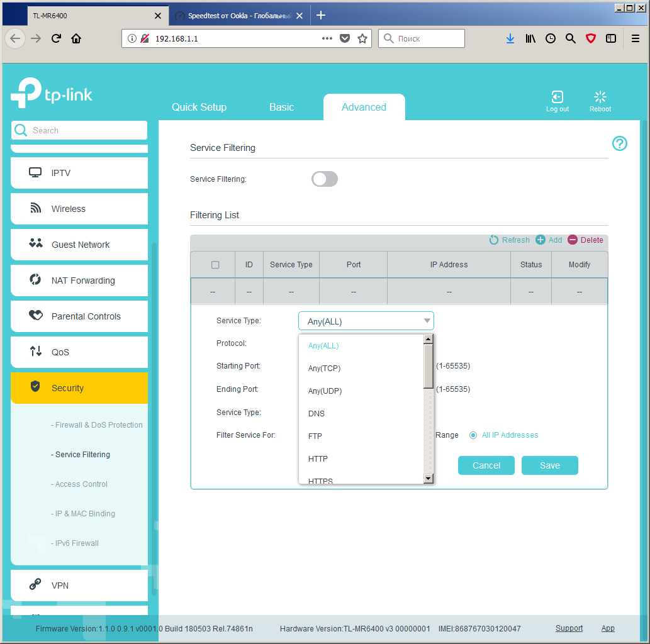
Task: Enable the Service Filtering toggle switch
Action: click(325, 179)
